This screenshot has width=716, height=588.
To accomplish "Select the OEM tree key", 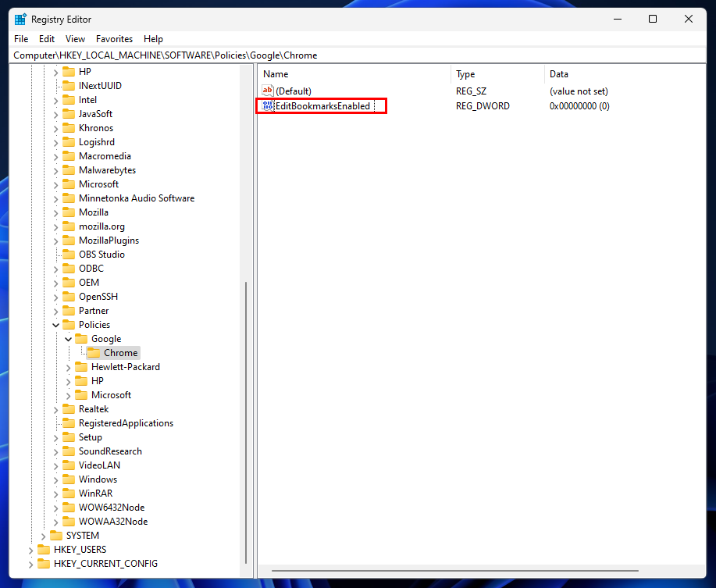I will (x=89, y=282).
